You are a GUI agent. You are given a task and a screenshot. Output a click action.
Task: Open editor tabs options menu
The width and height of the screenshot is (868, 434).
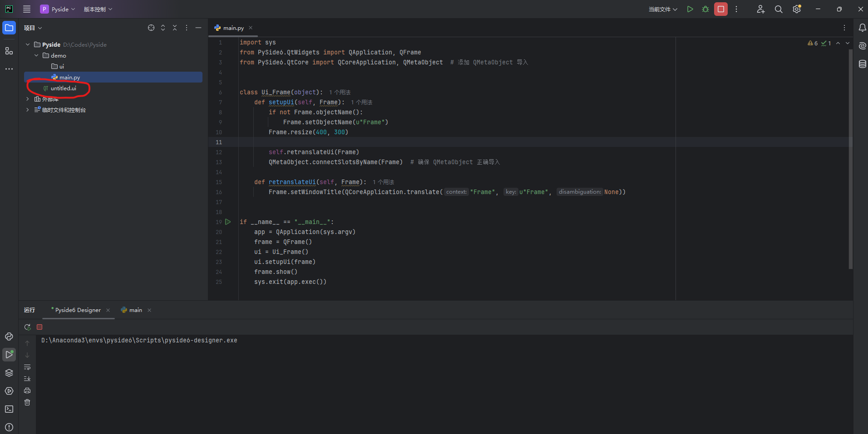coord(844,28)
